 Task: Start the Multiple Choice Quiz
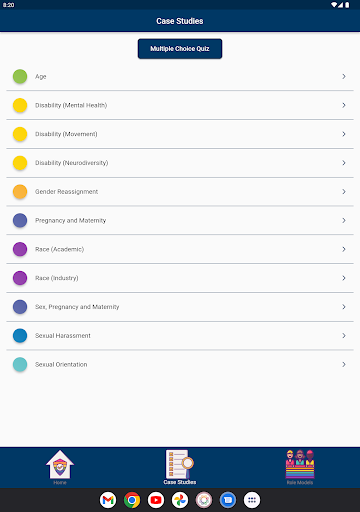pyautogui.click(x=180, y=49)
